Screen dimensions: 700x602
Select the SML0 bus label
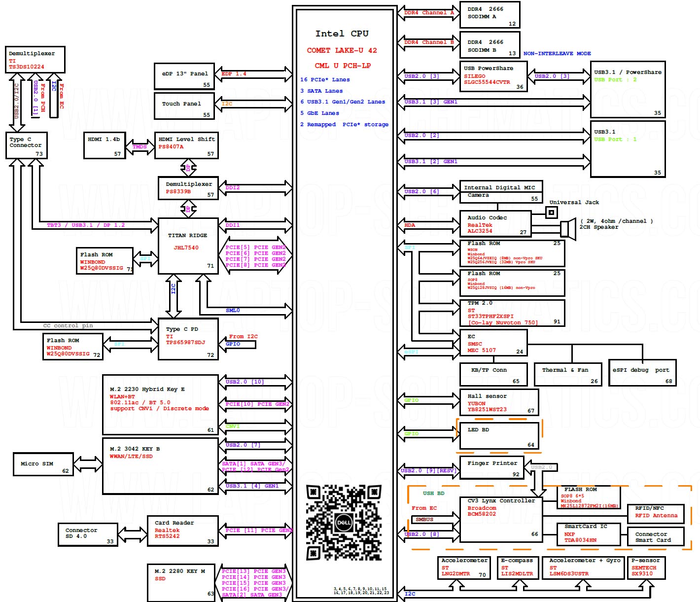233,311
